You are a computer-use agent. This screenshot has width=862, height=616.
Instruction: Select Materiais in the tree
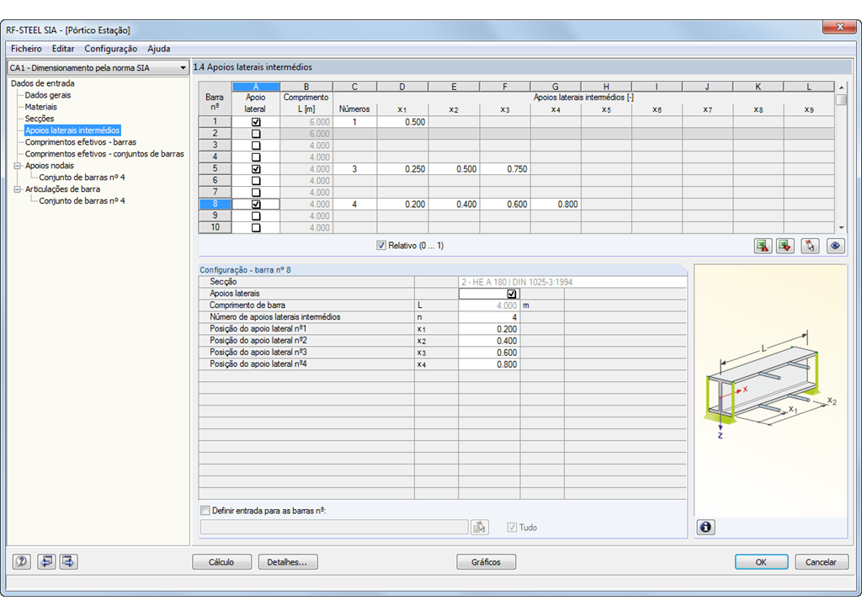[40, 107]
